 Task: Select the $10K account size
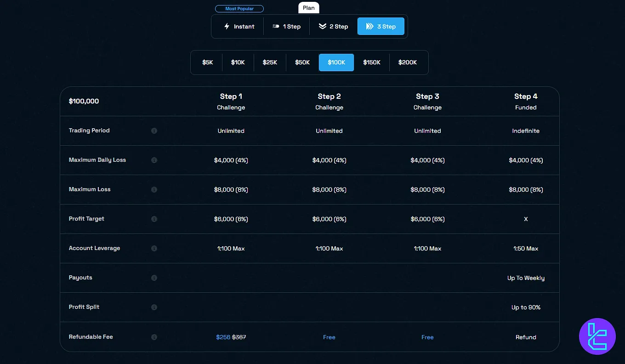click(238, 63)
